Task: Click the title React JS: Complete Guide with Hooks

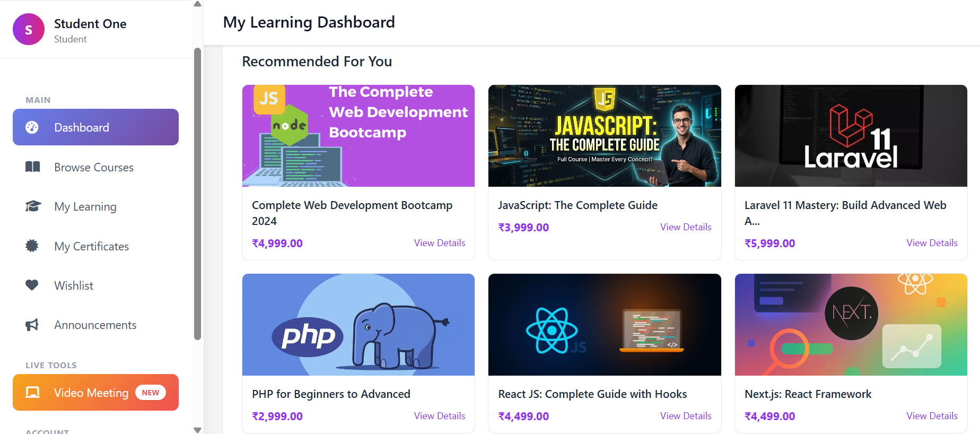Action: click(592, 394)
